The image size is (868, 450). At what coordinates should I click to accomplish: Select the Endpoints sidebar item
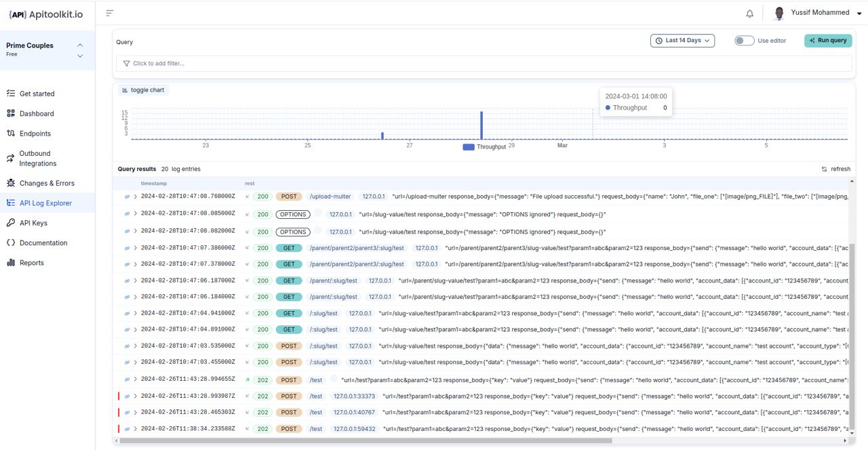[34, 134]
